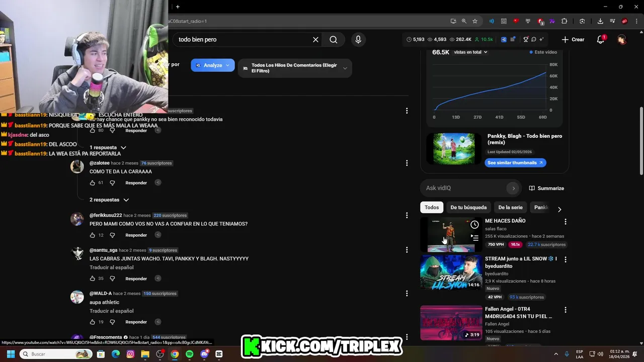Open the Analyze dropdown button

click(x=212, y=65)
